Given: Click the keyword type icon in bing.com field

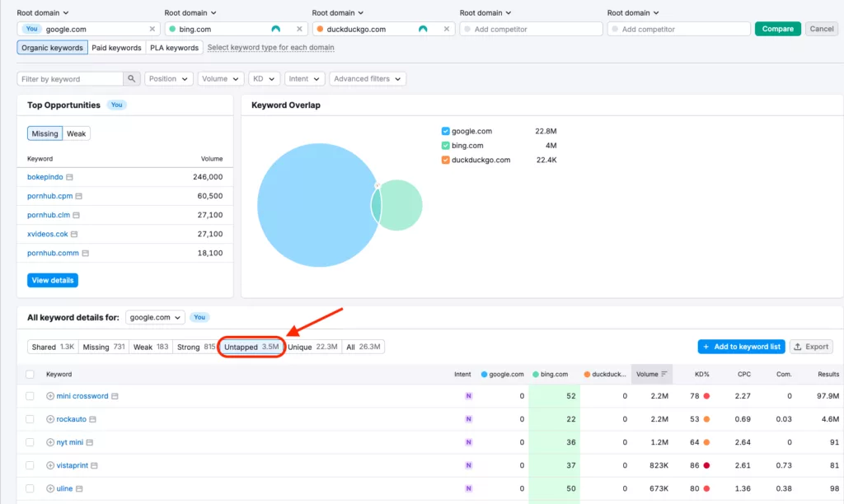Looking at the screenshot, I should [275, 29].
